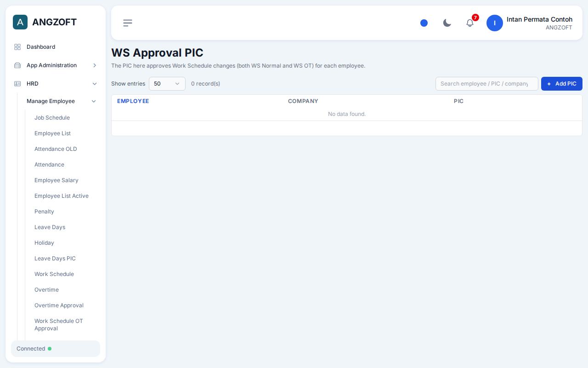Toggle the hamburger sidebar menu icon
Image resolution: width=588 pixels, height=368 pixels.
(x=128, y=23)
